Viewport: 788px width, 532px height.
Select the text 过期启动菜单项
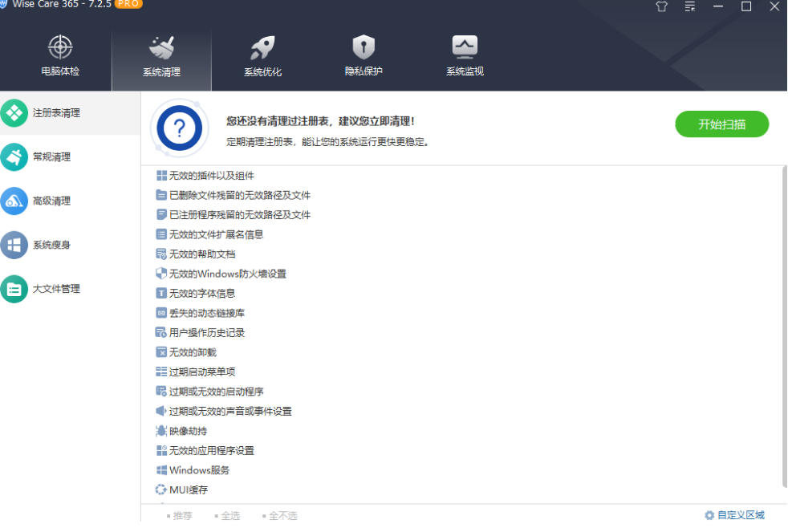202,372
